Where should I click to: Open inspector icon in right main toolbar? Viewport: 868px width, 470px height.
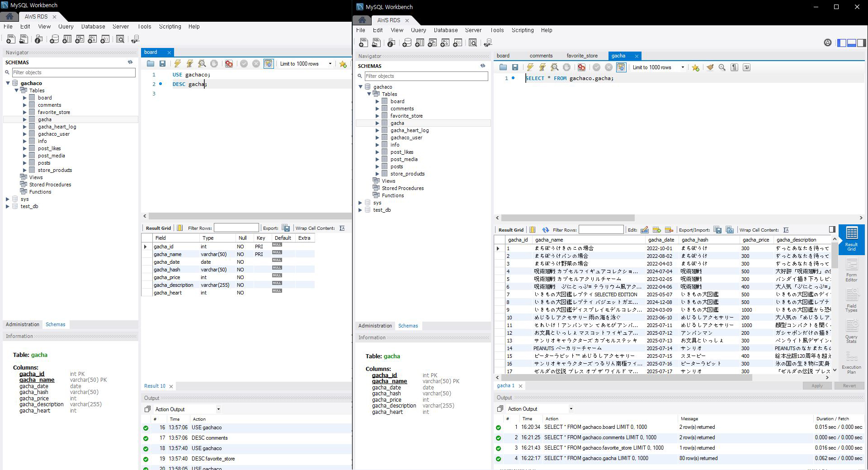click(x=392, y=43)
